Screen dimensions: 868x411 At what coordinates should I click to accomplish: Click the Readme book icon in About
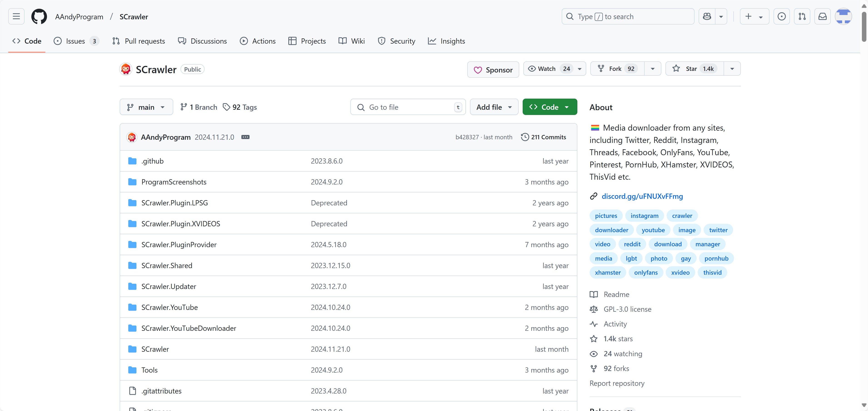coord(594,295)
